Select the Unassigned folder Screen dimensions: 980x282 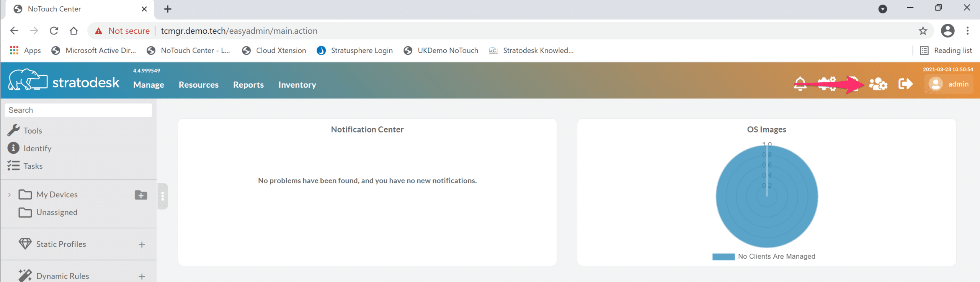pyautogui.click(x=56, y=212)
